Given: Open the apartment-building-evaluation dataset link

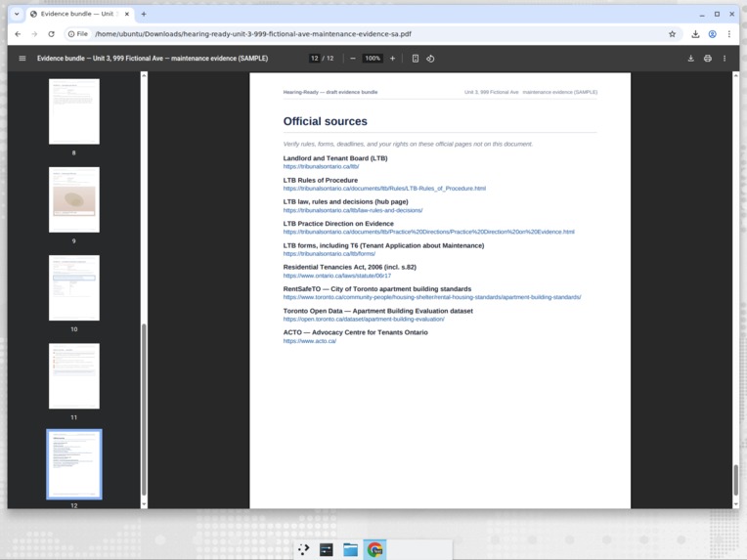Looking at the screenshot, I should click(364, 319).
